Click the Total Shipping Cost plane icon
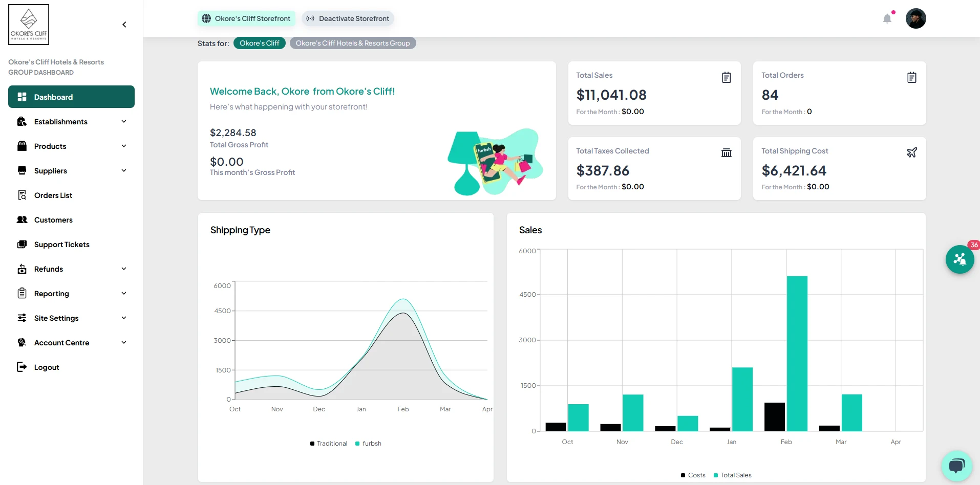Viewport: 980px width, 485px height. (911, 152)
